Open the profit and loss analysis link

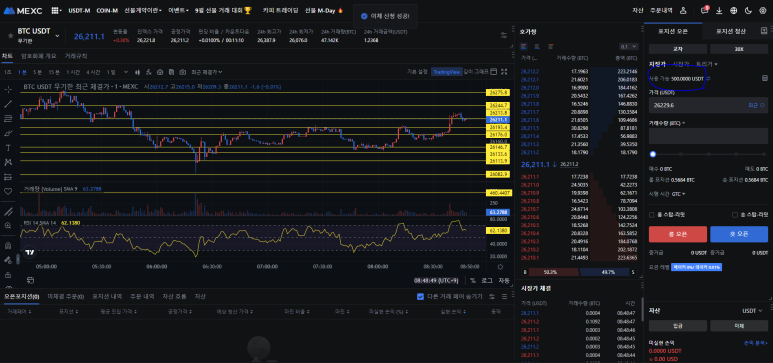click(x=756, y=343)
